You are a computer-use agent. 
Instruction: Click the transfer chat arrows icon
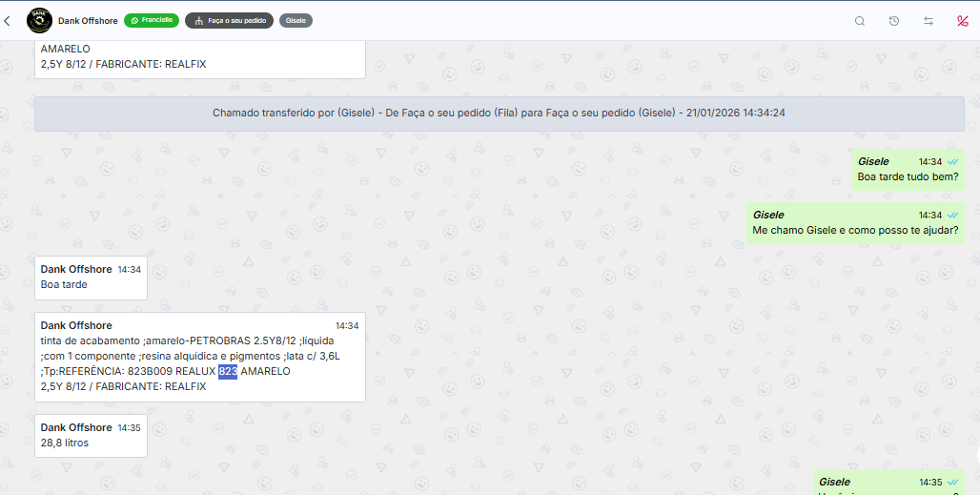tap(929, 21)
